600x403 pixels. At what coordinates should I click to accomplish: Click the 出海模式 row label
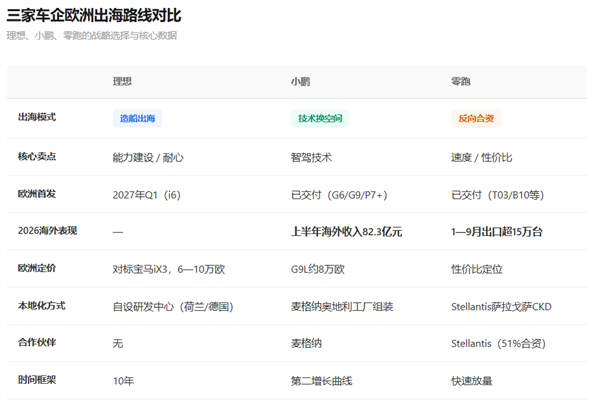click(37, 117)
